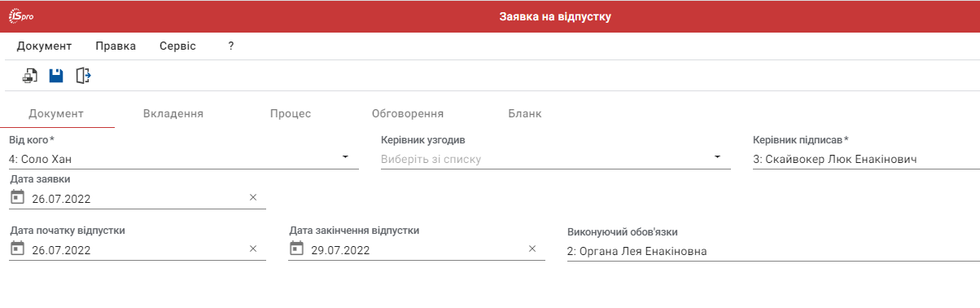
Task: Switch to the Обговорення tab
Action: (x=408, y=114)
